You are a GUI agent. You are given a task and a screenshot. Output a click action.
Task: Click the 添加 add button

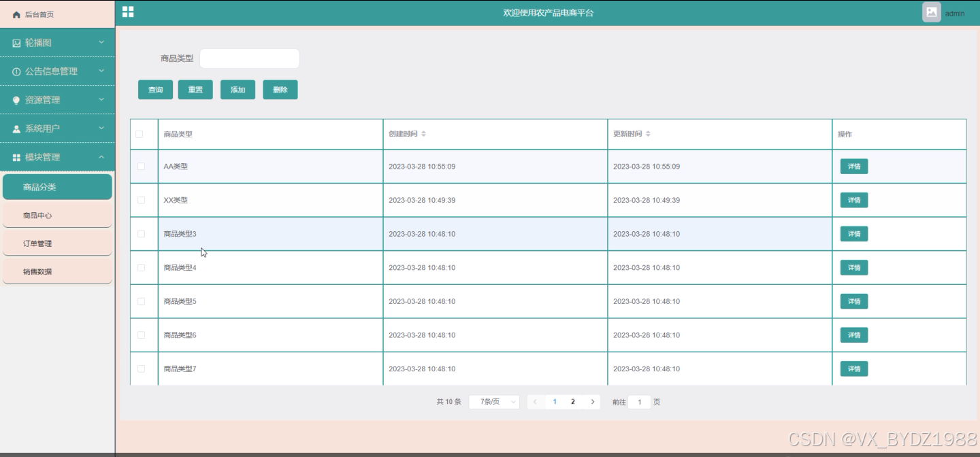pyautogui.click(x=238, y=90)
